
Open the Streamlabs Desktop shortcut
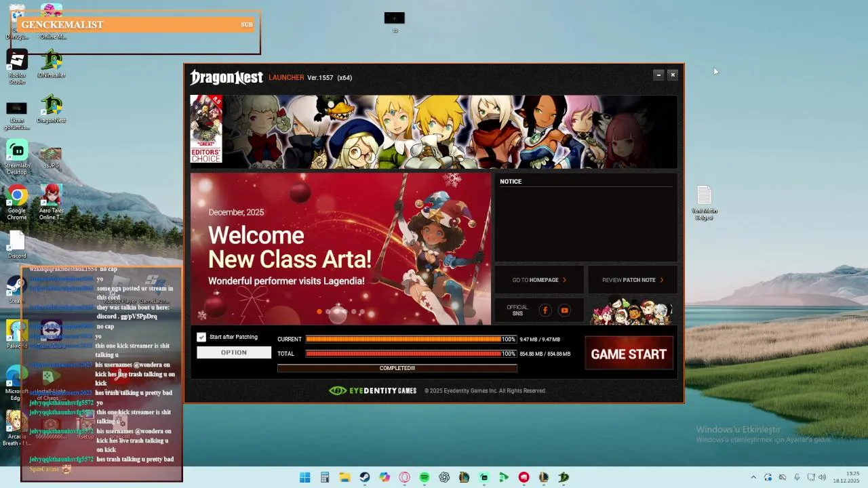pos(17,158)
